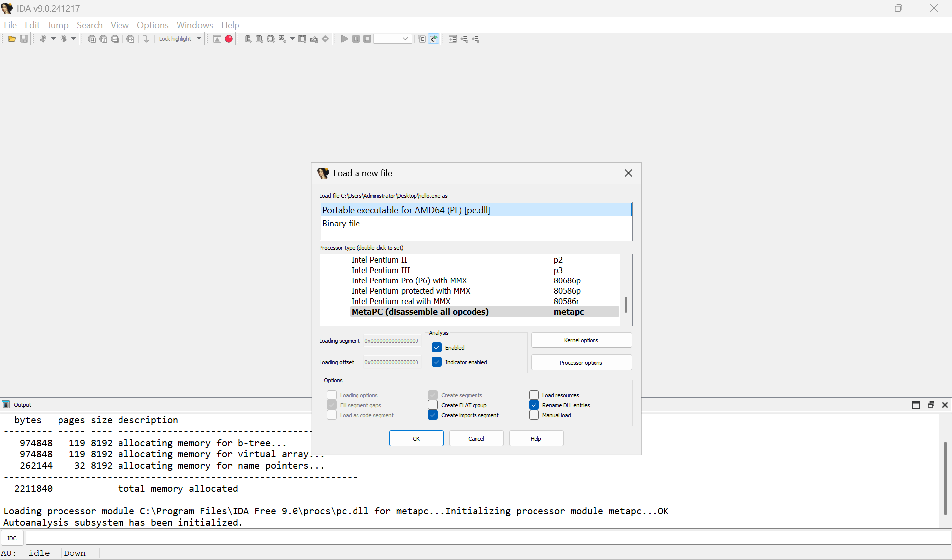This screenshot has width=952, height=560.
Task: Click the Pause process toolbar icon
Action: (356, 39)
